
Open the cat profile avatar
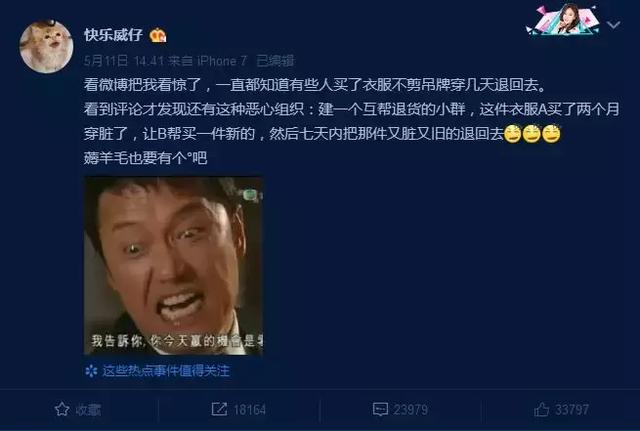(x=47, y=47)
